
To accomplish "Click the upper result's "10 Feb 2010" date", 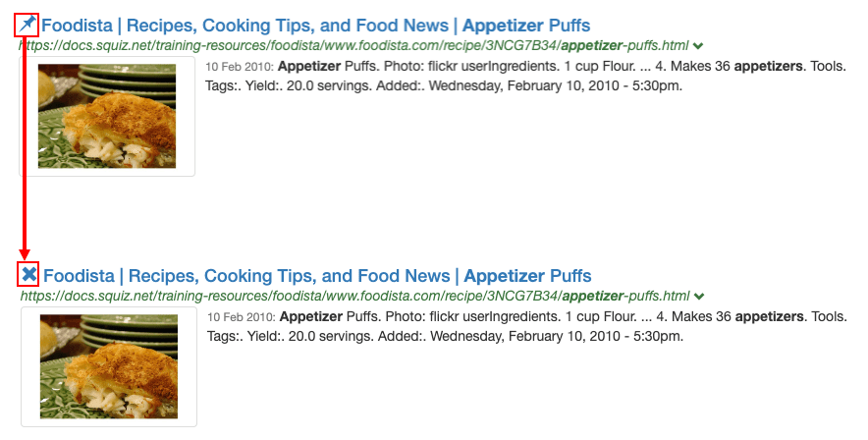I will click(240, 68).
